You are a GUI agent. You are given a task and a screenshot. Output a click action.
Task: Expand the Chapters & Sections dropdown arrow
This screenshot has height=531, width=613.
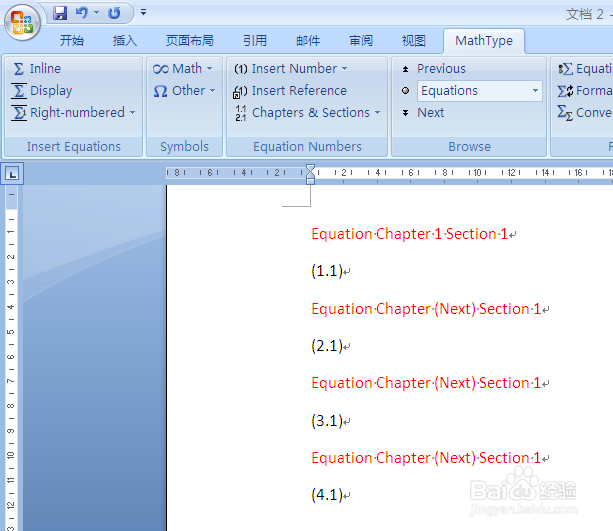[x=377, y=113]
